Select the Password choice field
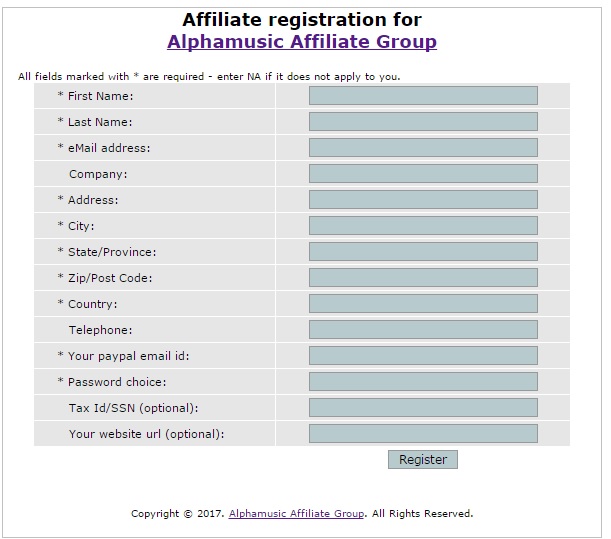The width and height of the screenshot is (611, 539). (x=423, y=382)
